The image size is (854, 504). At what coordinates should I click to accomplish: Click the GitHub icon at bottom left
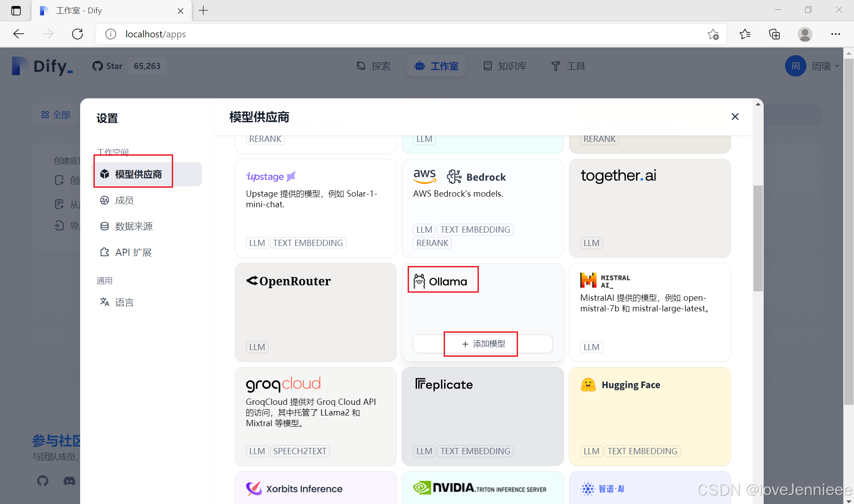point(43,481)
